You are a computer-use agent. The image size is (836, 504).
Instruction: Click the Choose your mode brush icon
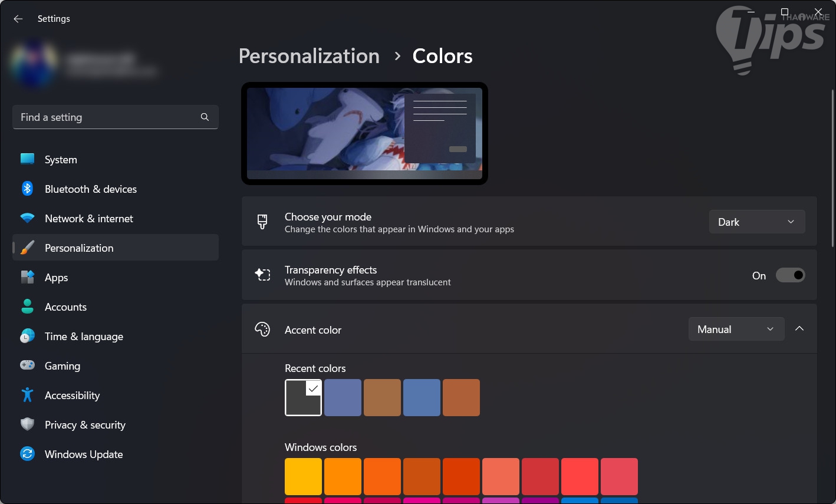pyautogui.click(x=262, y=222)
